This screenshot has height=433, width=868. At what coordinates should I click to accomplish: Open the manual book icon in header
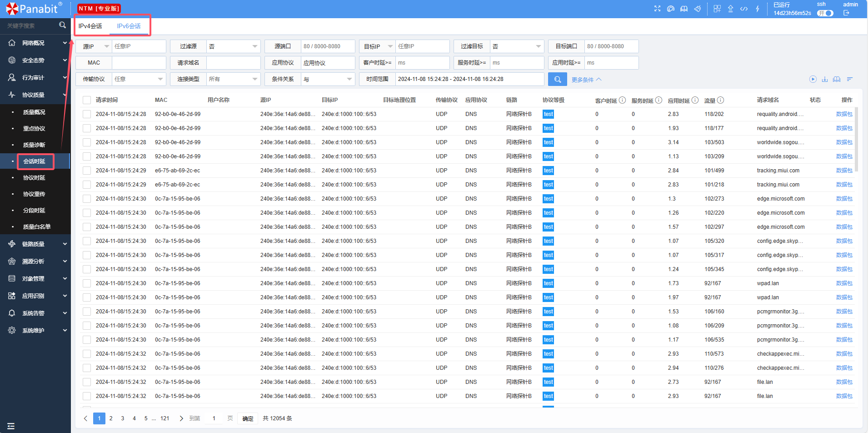pos(683,9)
